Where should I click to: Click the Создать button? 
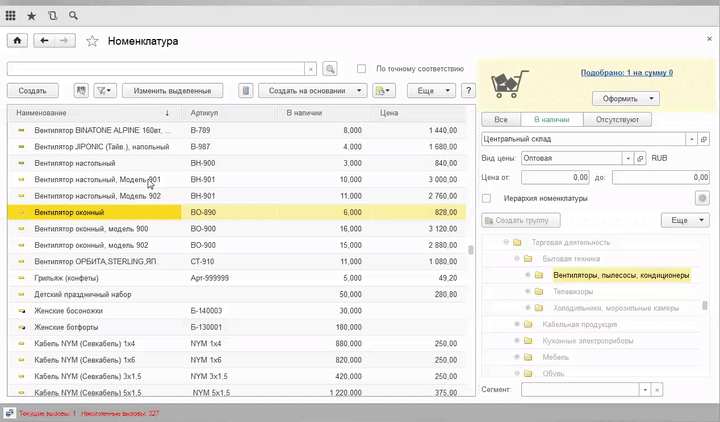tap(33, 90)
